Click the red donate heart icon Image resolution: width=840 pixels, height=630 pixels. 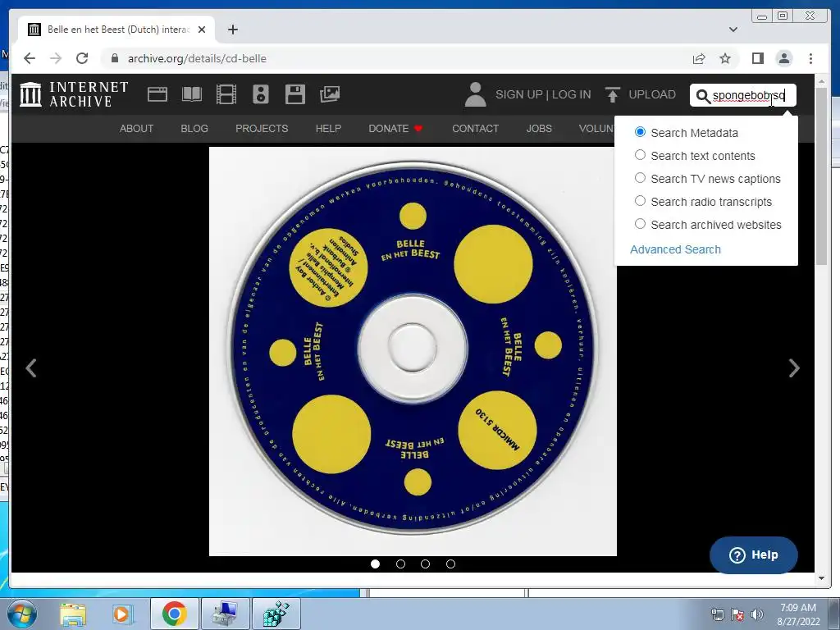(418, 129)
